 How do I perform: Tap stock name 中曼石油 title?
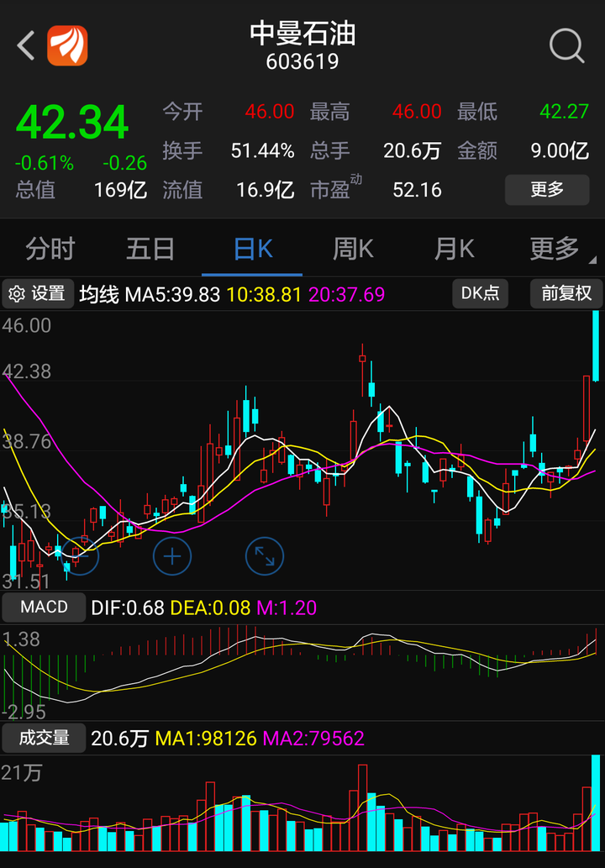point(302,34)
